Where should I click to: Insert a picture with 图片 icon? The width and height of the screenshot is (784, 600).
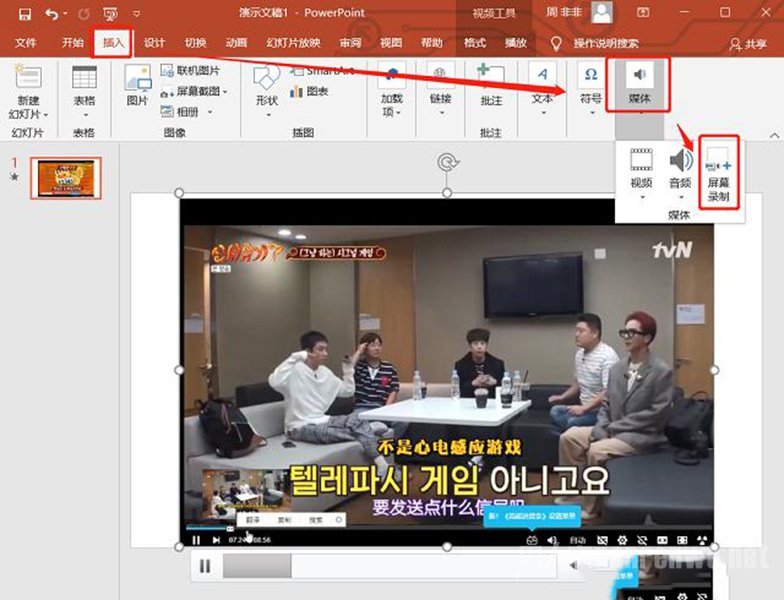[138, 85]
